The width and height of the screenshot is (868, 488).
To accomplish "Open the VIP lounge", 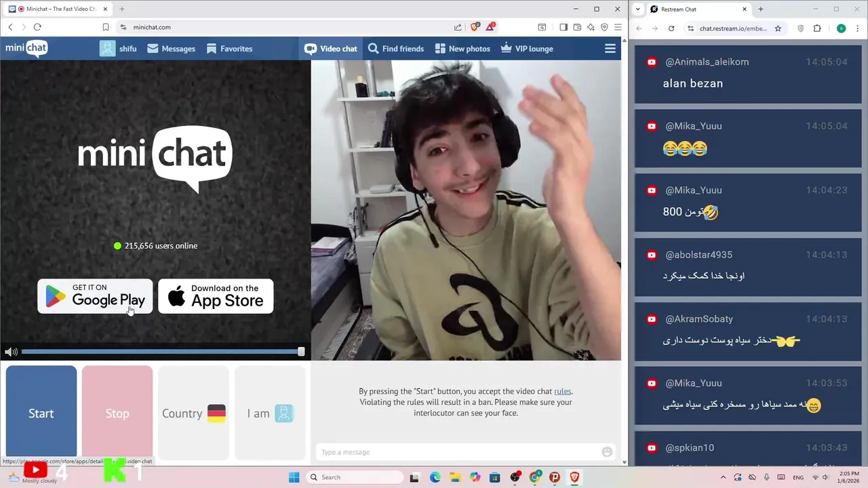I will coord(527,49).
